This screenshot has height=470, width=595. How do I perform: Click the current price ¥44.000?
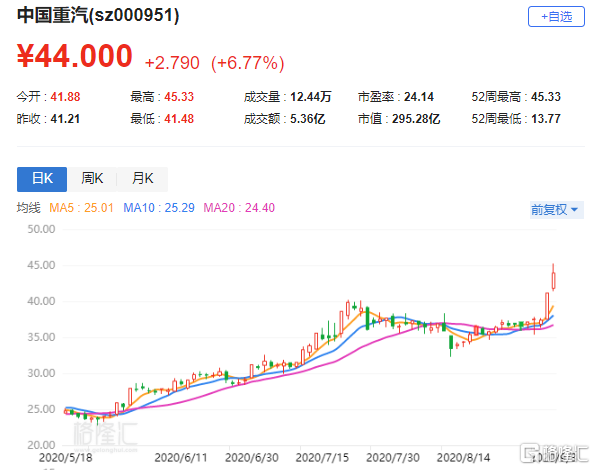point(74,56)
